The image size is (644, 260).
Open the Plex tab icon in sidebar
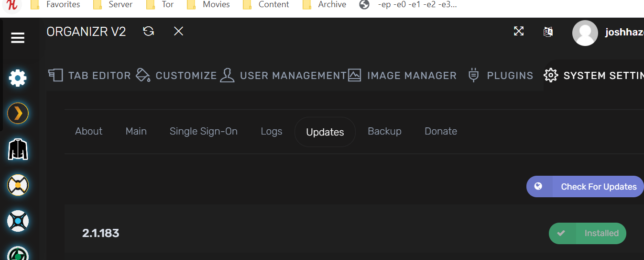click(18, 113)
